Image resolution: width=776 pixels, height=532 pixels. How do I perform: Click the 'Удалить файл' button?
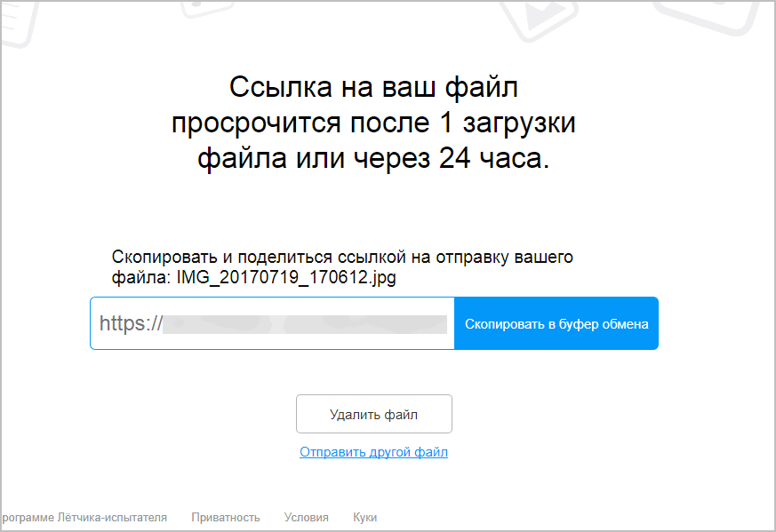pyautogui.click(x=373, y=414)
